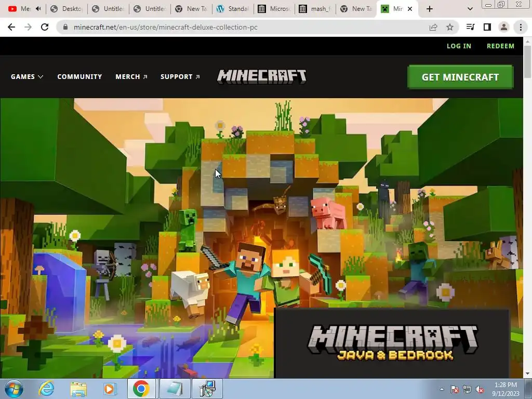
Task: Open the Windows Start menu
Action: (14, 389)
